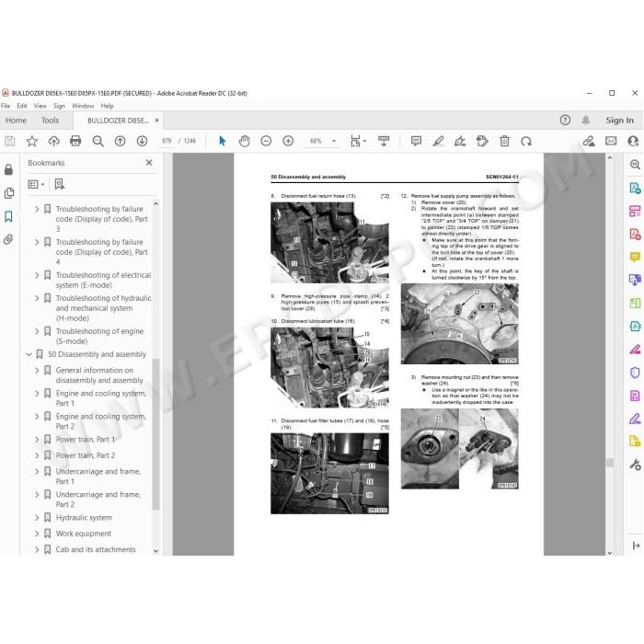Open Protect shield tool in right pane
This screenshot has height=644, width=644.
pyautogui.click(x=635, y=373)
